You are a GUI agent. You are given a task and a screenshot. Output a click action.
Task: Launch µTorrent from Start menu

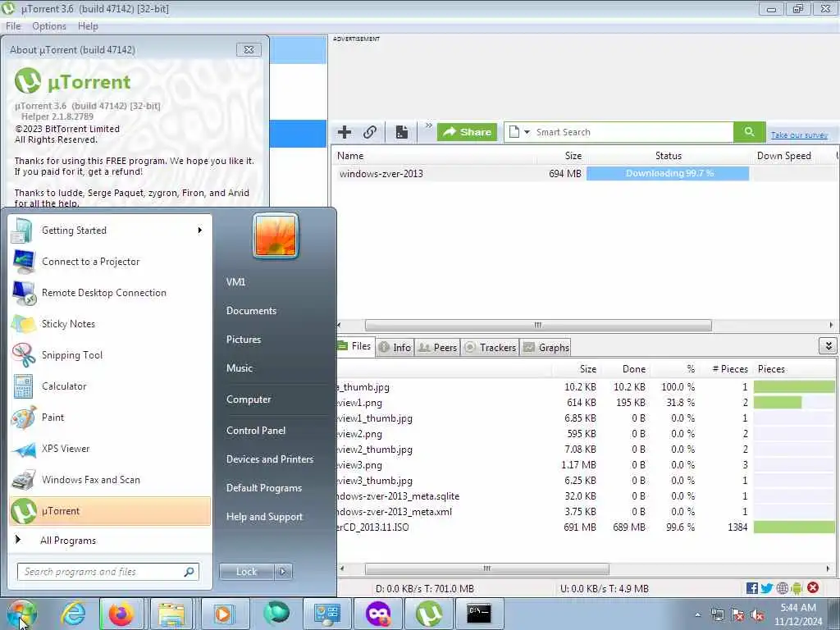coord(111,511)
